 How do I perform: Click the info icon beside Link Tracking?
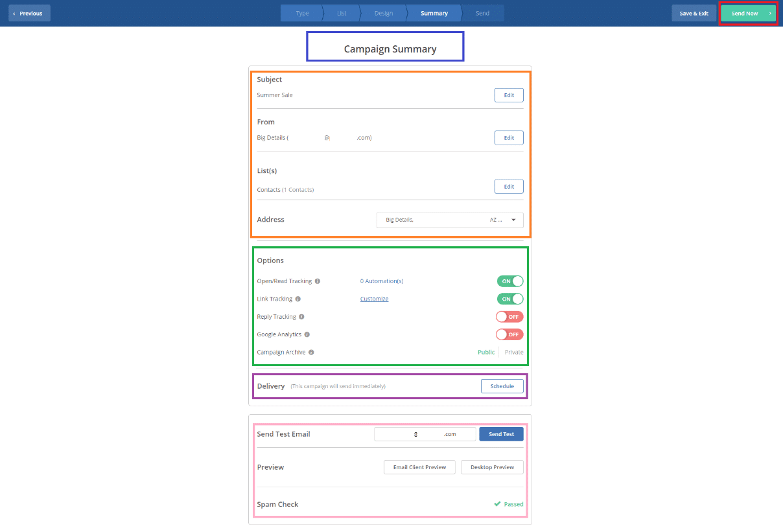(298, 299)
